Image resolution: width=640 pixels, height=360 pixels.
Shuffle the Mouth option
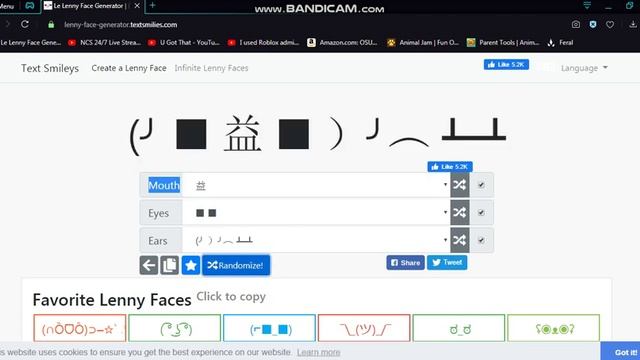pyautogui.click(x=460, y=185)
